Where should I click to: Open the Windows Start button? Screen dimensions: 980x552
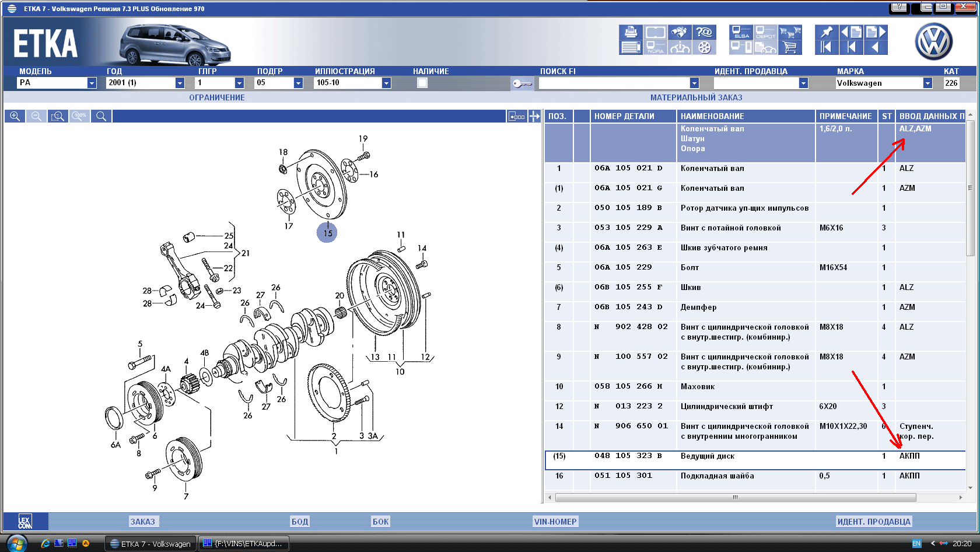coord(16,543)
